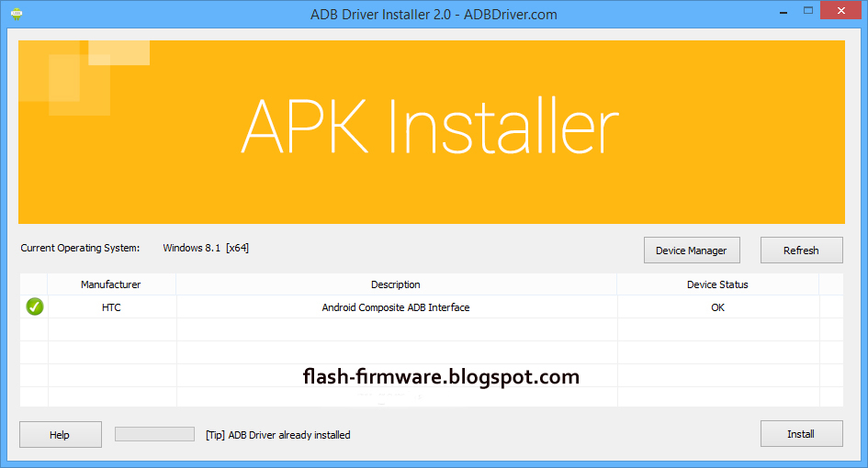Sort by Manufacturer column header
The height and width of the screenshot is (468, 868).
pos(111,284)
